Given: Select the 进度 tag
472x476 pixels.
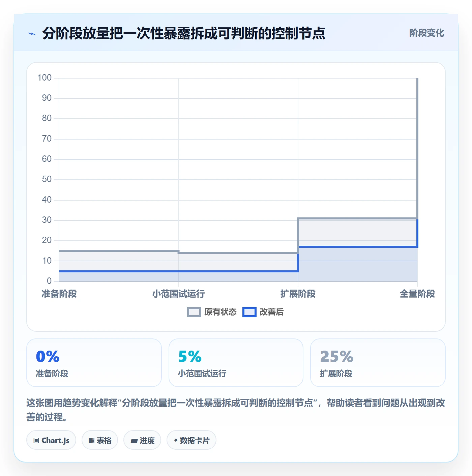Looking at the screenshot, I should point(142,440).
